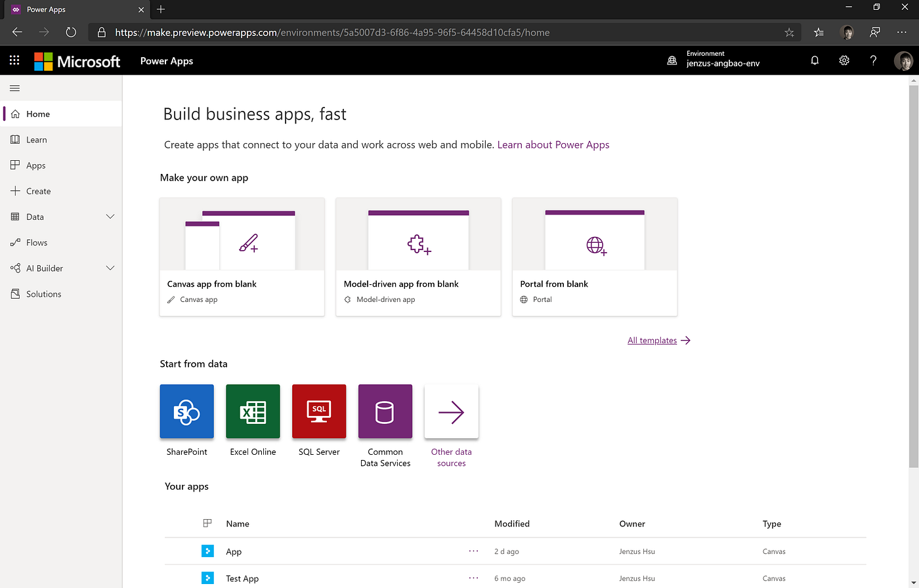The image size is (919, 588).
Task: Select Create in the sidebar
Action: tap(61, 191)
